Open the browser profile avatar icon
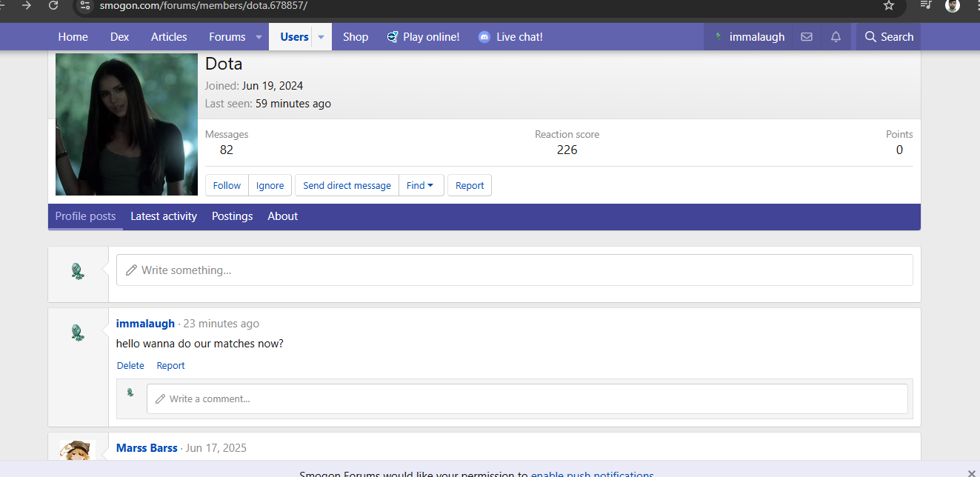Viewport: 980px width, 477px height. 953,5
